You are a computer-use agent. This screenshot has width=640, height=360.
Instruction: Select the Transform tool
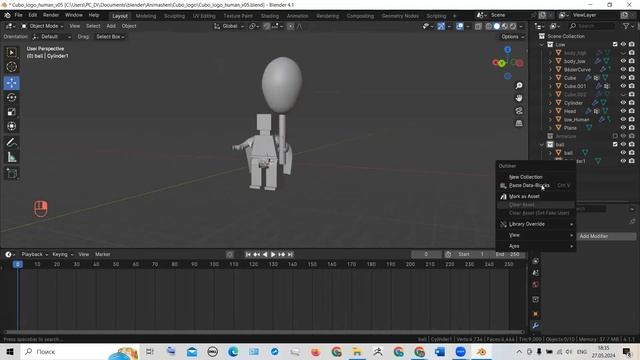pos(11,126)
